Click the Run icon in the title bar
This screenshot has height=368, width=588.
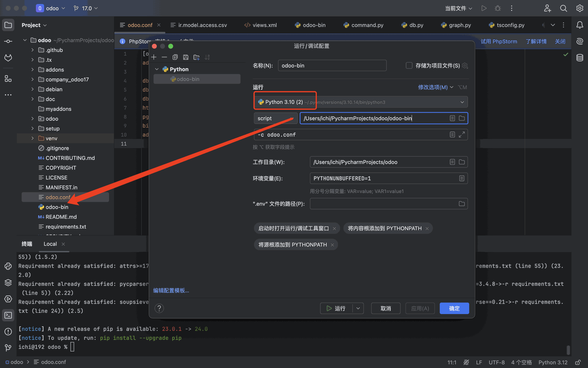pos(484,8)
